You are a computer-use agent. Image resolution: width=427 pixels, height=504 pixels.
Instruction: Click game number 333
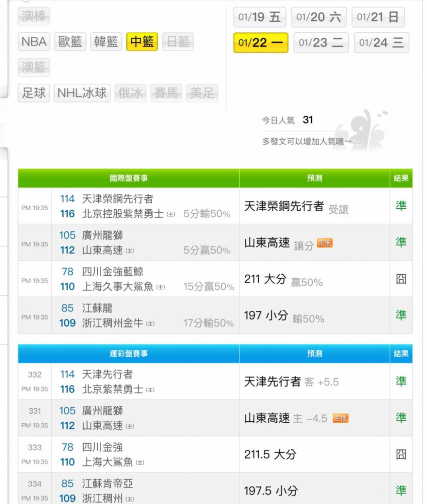(35, 447)
